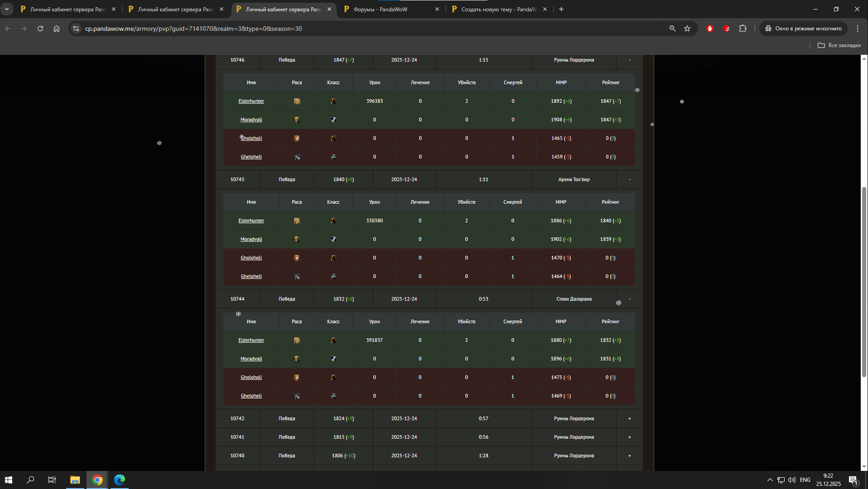Open Chrome three-dot menu

tap(858, 29)
